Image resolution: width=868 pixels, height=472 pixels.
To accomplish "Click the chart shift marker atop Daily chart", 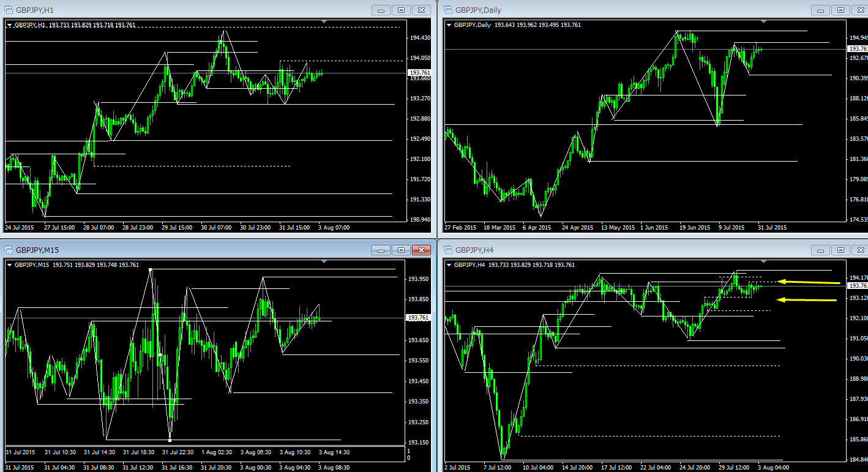I will pos(763,22).
